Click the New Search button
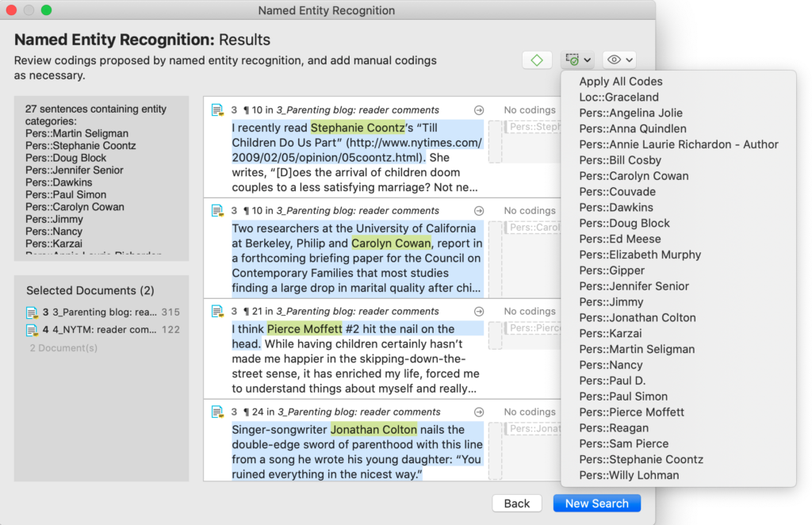This screenshot has width=812, height=525. [596, 504]
